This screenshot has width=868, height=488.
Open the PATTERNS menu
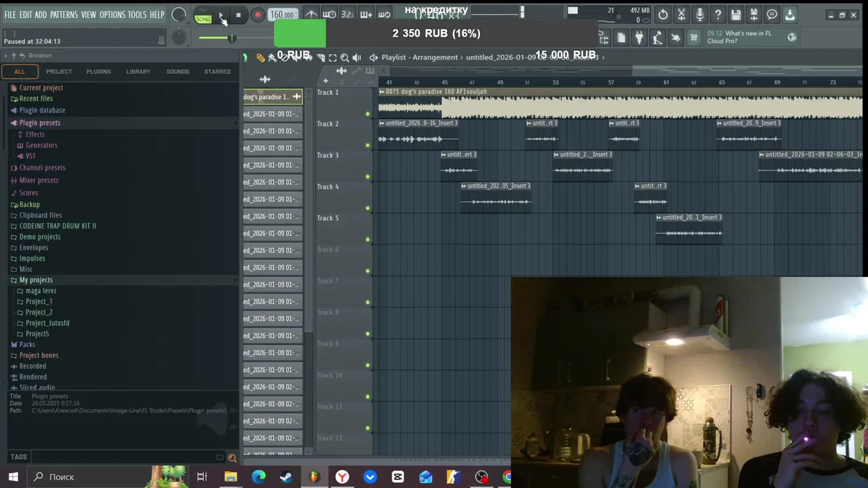pos(64,14)
